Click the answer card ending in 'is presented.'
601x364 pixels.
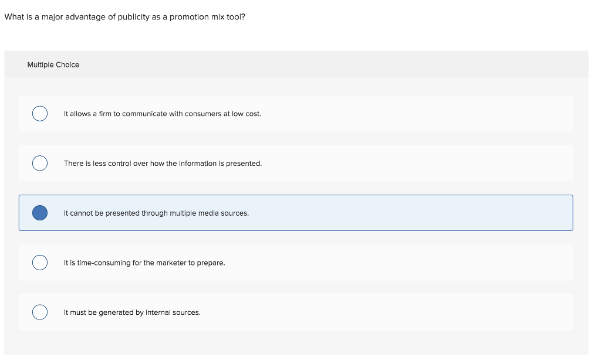click(x=411, y=163)
